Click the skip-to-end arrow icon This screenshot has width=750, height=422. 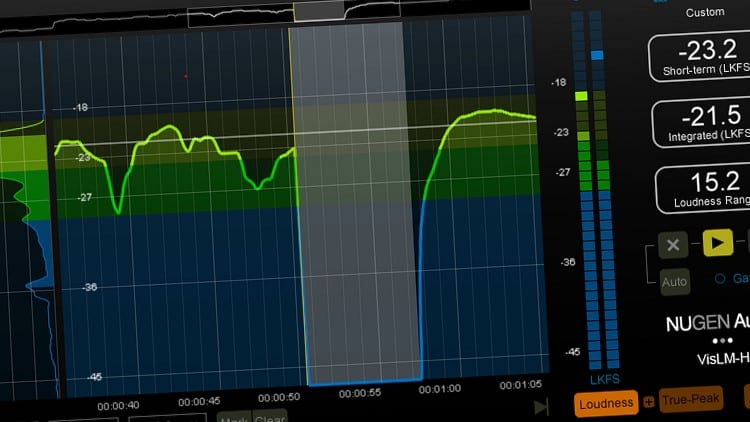click(x=541, y=406)
